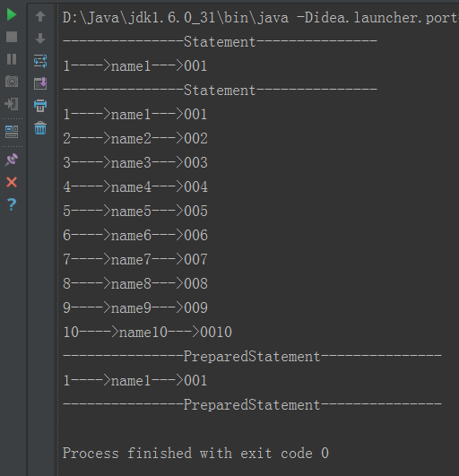Viewport: 459px width, 476px height.
Task: Toggle the Scroll to end icon
Action: (40, 83)
